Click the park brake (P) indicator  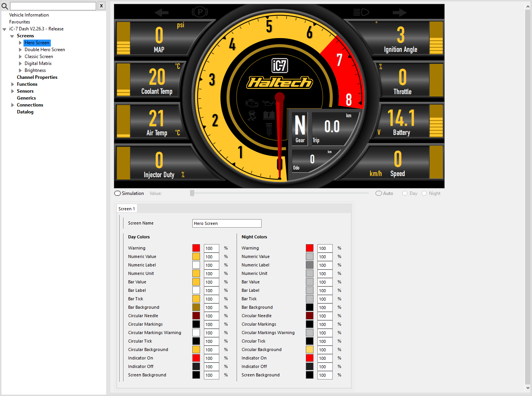click(200, 12)
